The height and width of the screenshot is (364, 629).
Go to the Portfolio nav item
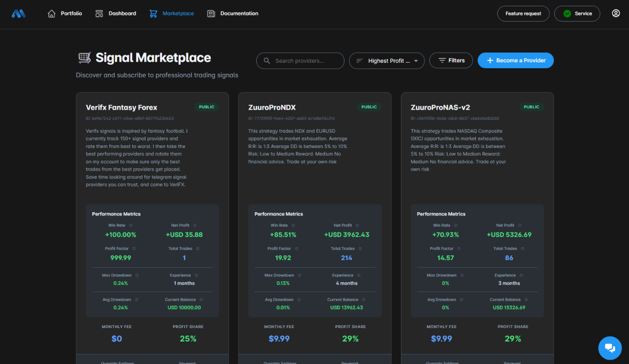pyautogui.click(x=65, y=13)
